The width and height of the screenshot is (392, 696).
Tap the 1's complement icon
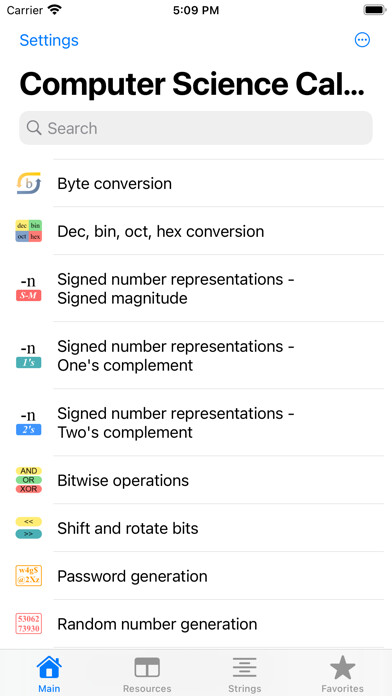pyautogui.click(x=29, y=356)
